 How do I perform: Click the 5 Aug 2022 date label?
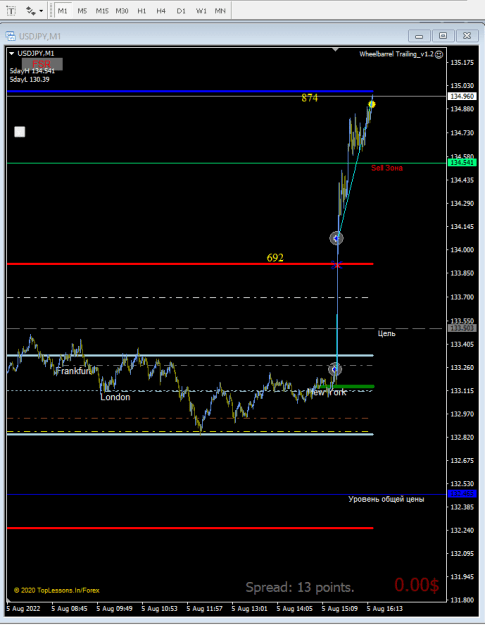pyautogui.click(x=23, y=609)
